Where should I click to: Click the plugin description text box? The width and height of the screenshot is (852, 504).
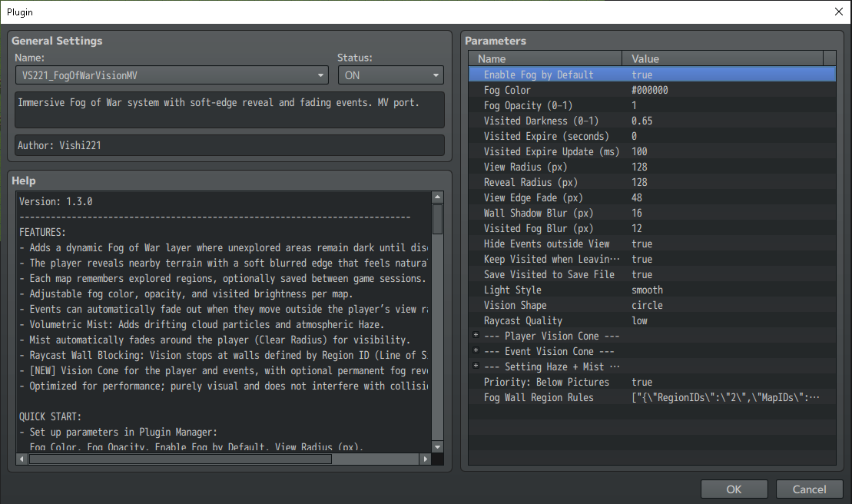click(229, 110)
